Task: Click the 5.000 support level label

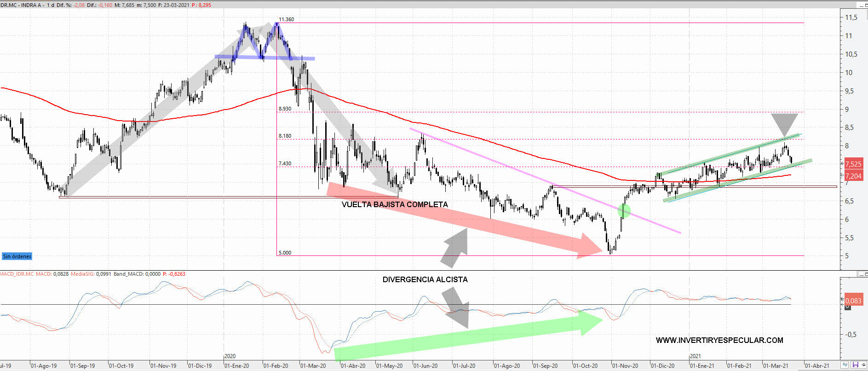Action: [x=285, y=253]
